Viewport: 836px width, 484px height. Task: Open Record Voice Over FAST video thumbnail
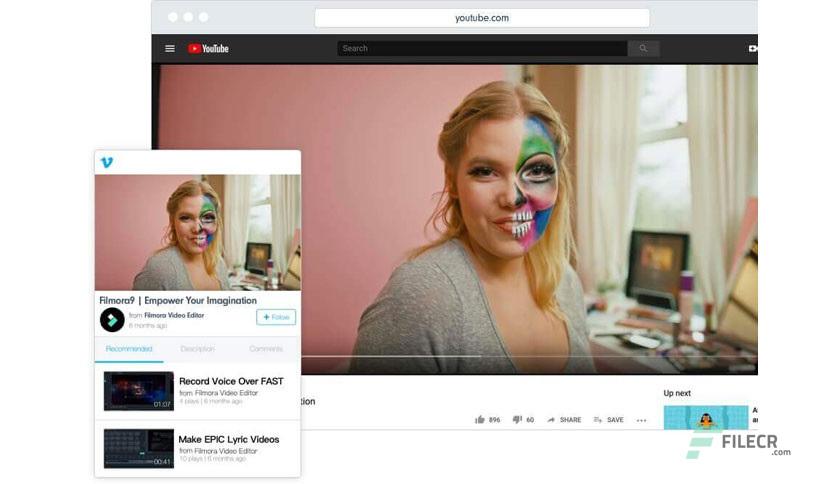139,391
